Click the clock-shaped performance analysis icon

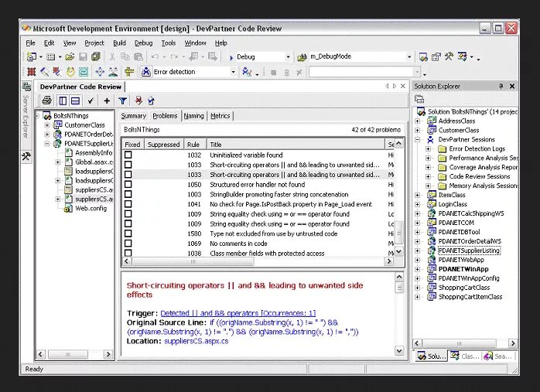70,72
